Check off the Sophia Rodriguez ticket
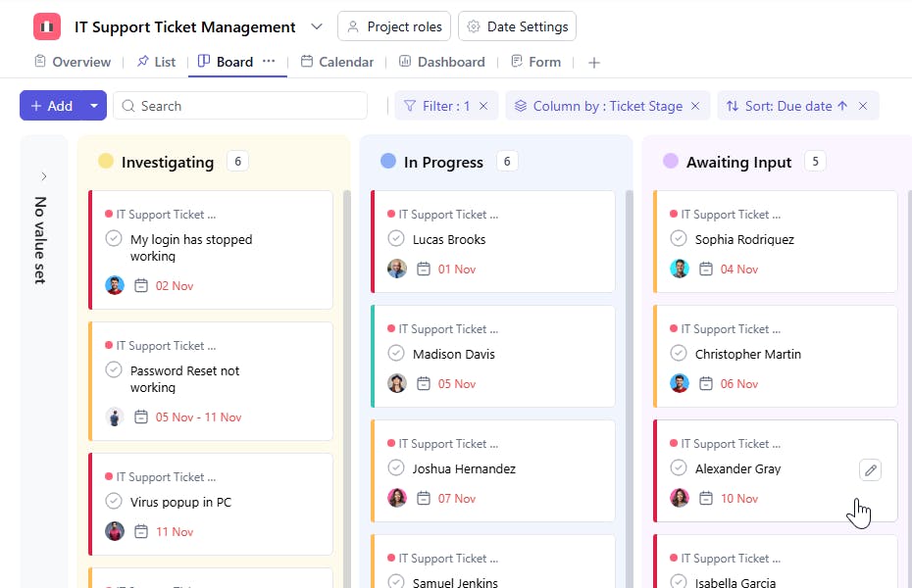The height and width of the screenshot is (588, 912). [679, 238]
